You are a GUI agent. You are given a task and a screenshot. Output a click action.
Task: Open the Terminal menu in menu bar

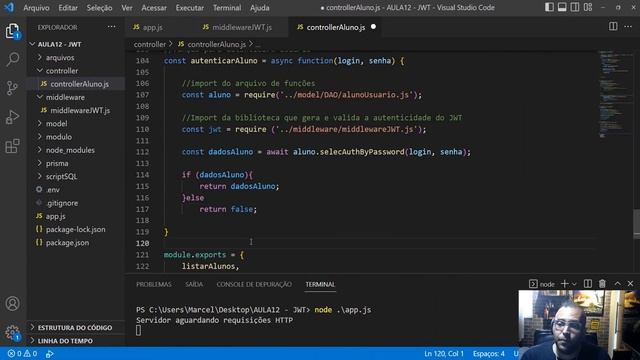(x=227, y=8)
